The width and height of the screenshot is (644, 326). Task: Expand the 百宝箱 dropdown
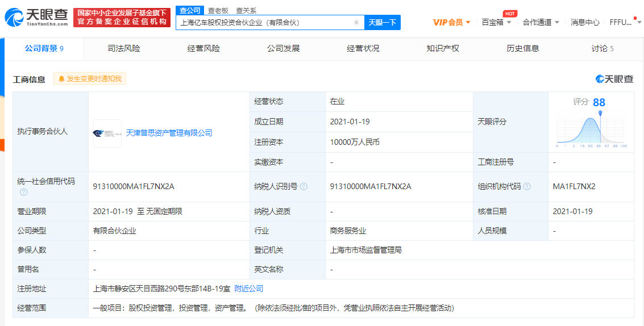497,22
